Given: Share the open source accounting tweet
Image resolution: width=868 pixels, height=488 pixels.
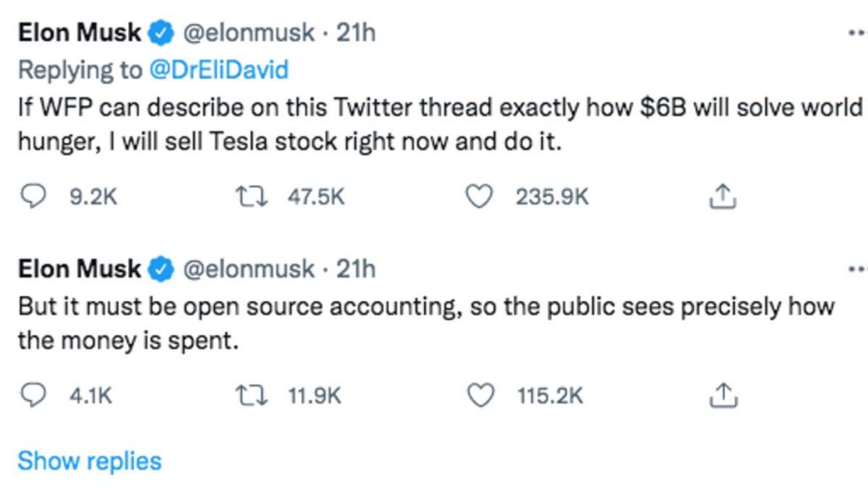Looking at the screenshot, I should pos(721,395).
